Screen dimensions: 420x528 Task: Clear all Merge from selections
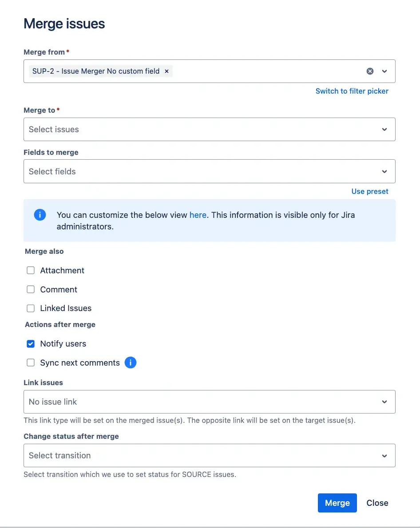370,71
